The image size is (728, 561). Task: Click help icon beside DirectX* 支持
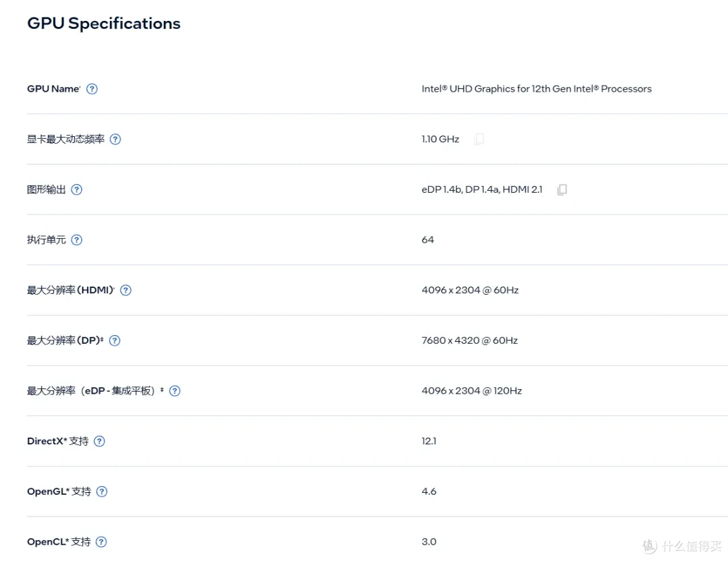pyautogui.click(x=99, y=441)
